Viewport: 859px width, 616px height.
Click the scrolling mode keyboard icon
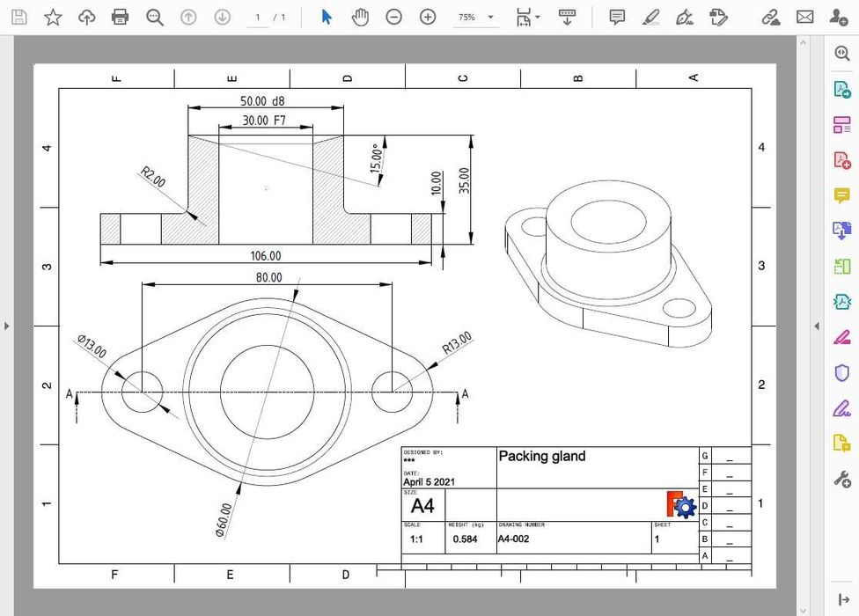coord(567,17)
